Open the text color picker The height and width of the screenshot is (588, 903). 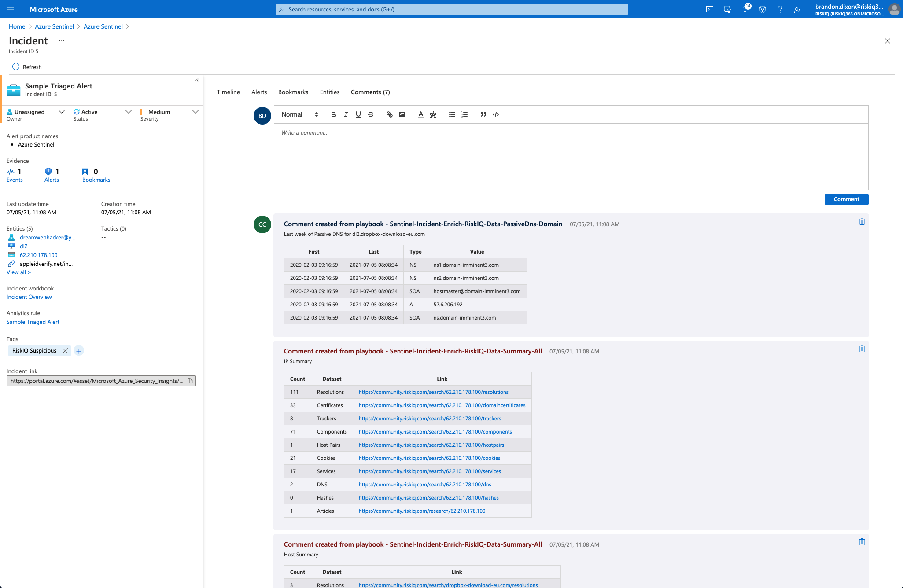point(421,114)
